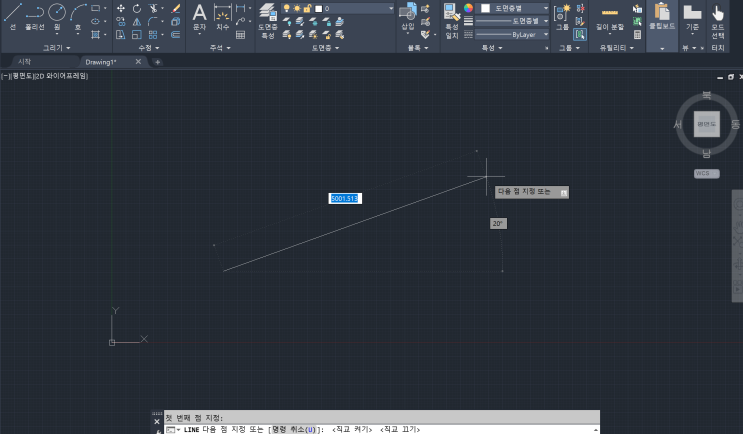Click the Offset tool
This screenshot has height=434, width=743.
click(176, 35)
